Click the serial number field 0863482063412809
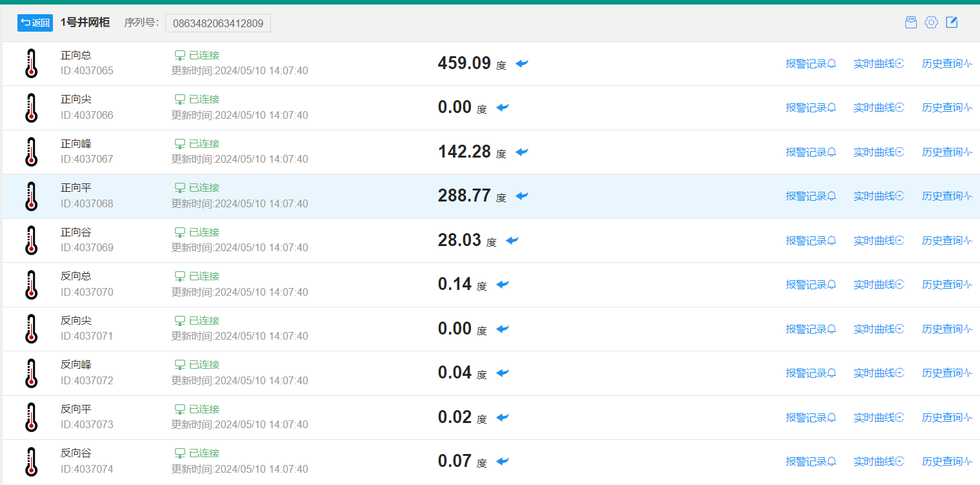Screen dimensions: 980x485 point(218,23)
